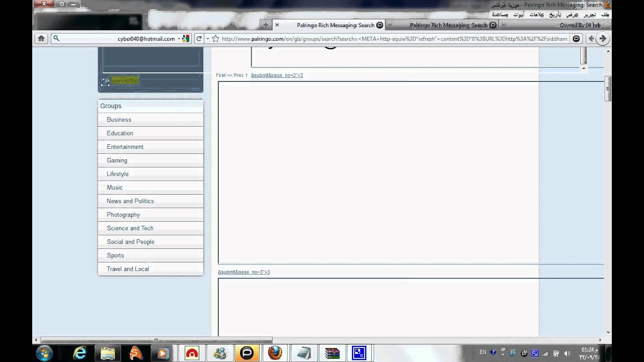Image resolution: width=644 pixels, height=362 pixels.
Task: Open the Arabic Edit menu (تحرير)
Action: 590,15
